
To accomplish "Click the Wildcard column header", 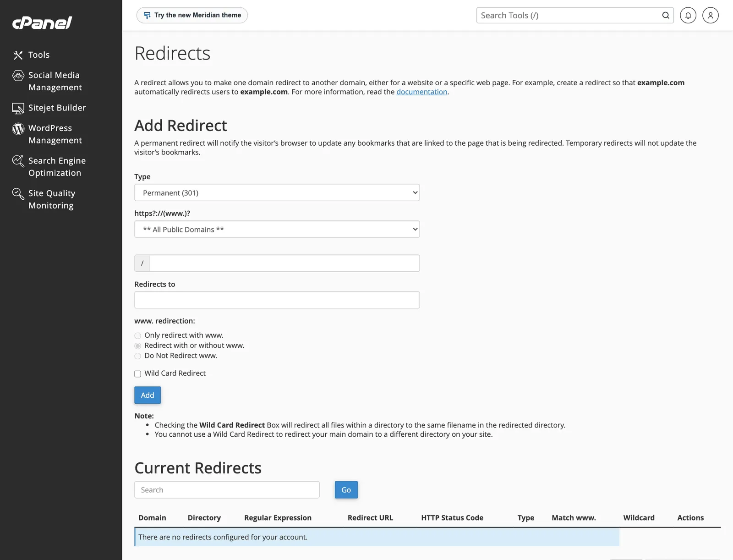I will (639, 518).
